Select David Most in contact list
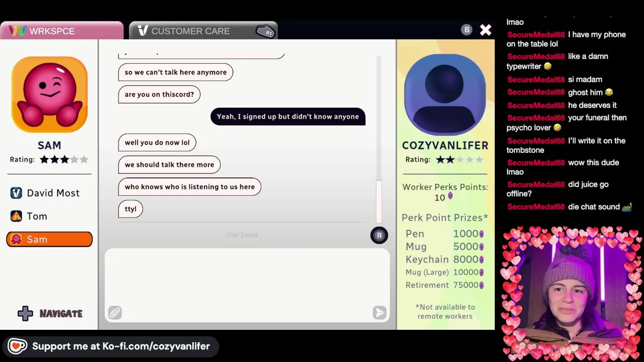 [49, 193]
